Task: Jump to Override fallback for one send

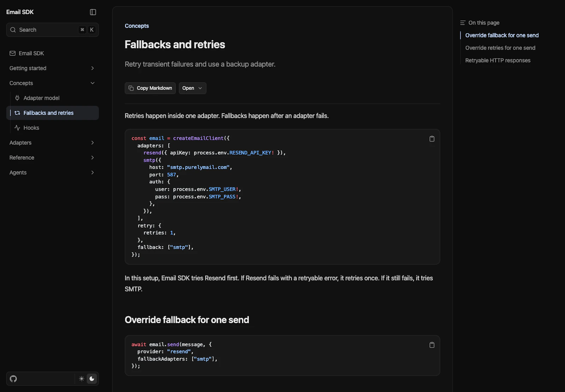Action: [502, 35]
